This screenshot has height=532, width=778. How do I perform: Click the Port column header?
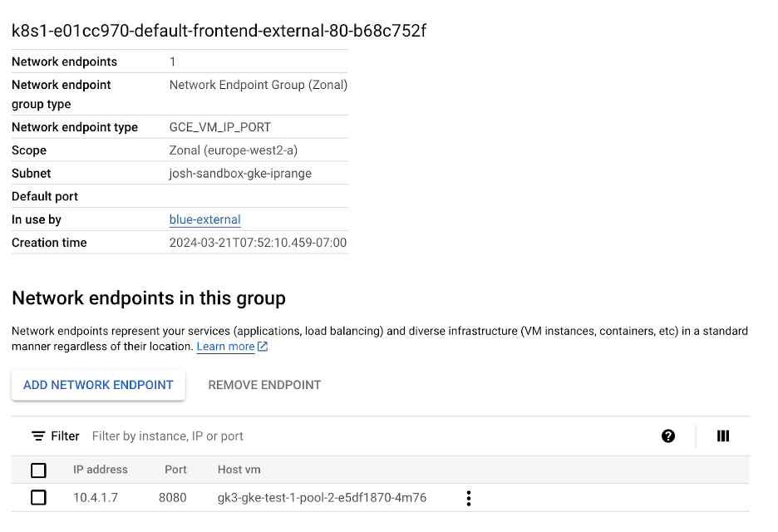pyautogui.click(x=175, y=470)
